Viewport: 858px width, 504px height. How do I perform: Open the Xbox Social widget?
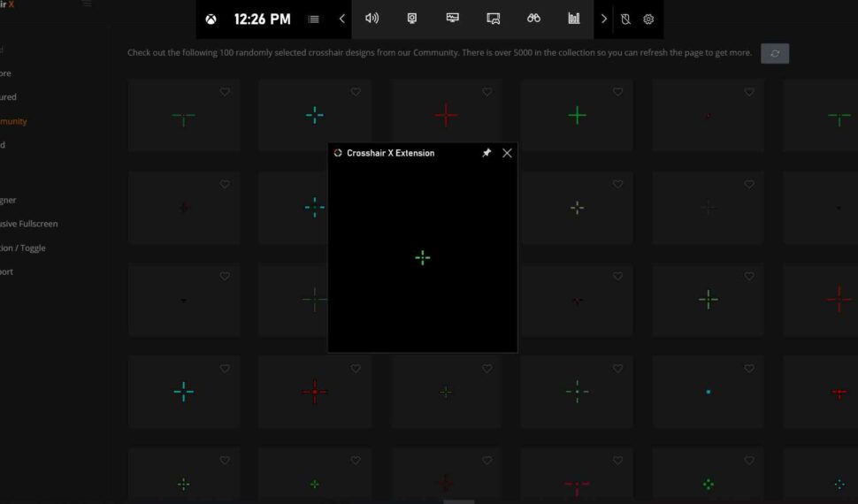pyautogui.click(x=494, y=19)
